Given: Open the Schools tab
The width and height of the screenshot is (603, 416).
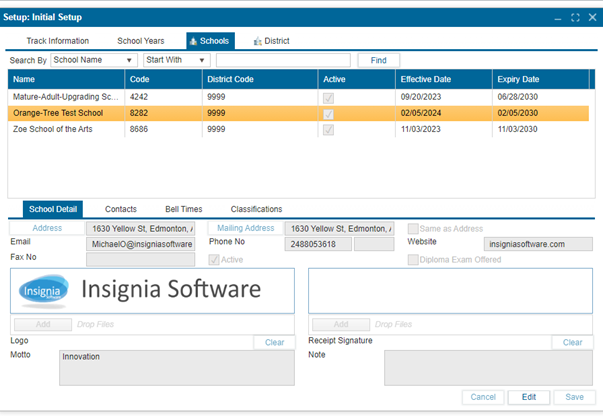Looking at the screenshot, I should 209,41.
